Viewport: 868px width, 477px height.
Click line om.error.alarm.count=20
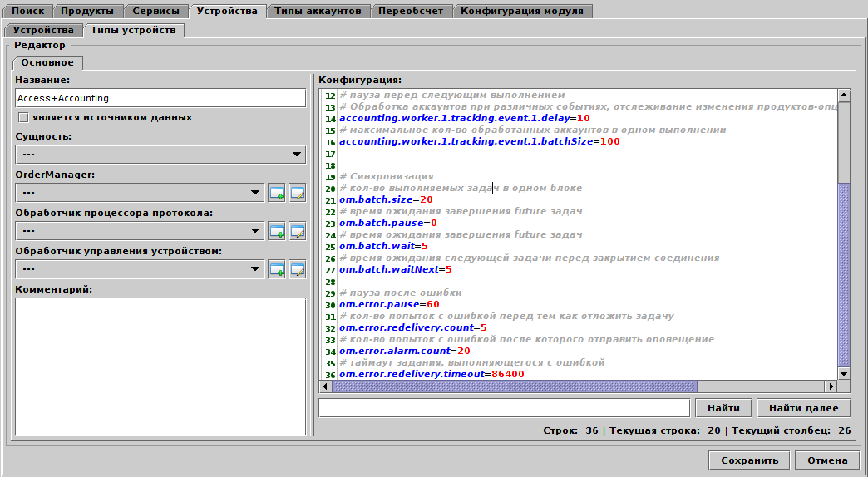coord(405,351)
